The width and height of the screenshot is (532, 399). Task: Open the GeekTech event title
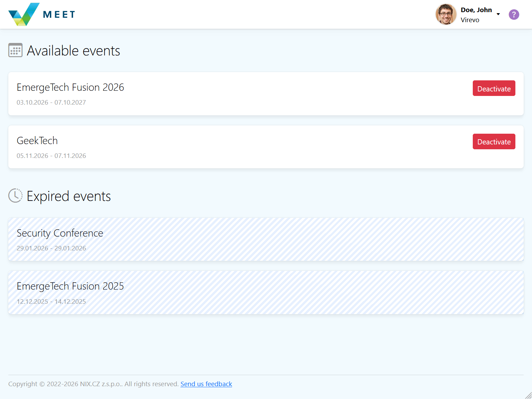tap(37, 141)
